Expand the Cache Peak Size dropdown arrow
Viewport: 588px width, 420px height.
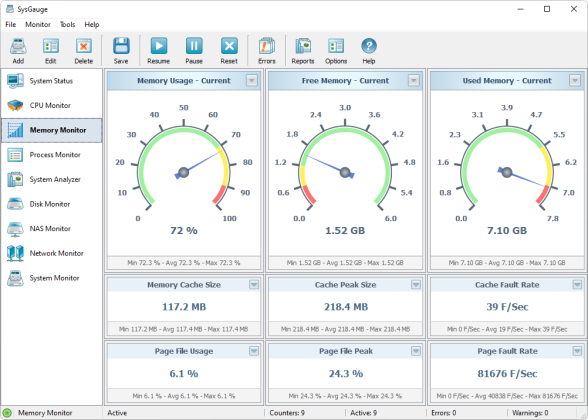(x=416, y=285)
